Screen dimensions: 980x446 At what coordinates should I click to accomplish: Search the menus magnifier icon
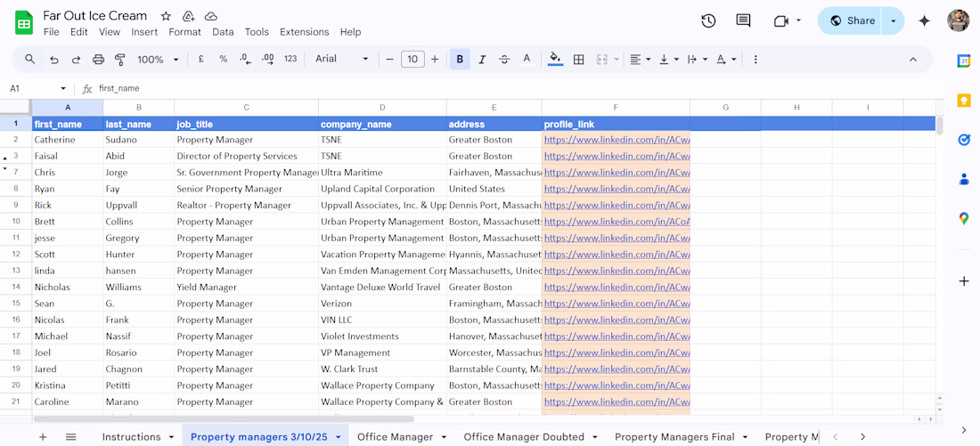30,60
